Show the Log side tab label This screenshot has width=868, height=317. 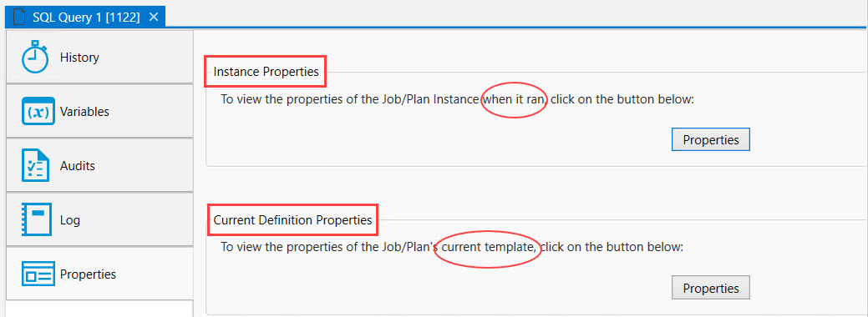tap(69, 220)
